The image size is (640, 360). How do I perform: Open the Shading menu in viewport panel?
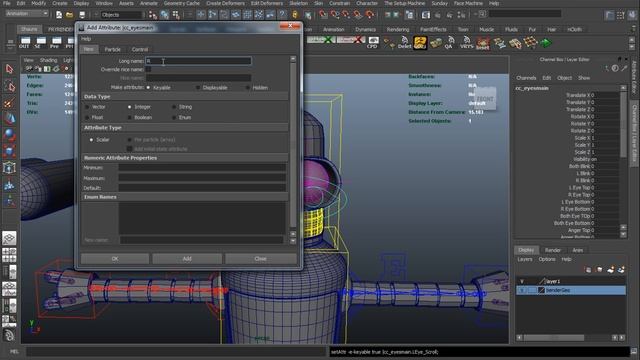point(48,60)
